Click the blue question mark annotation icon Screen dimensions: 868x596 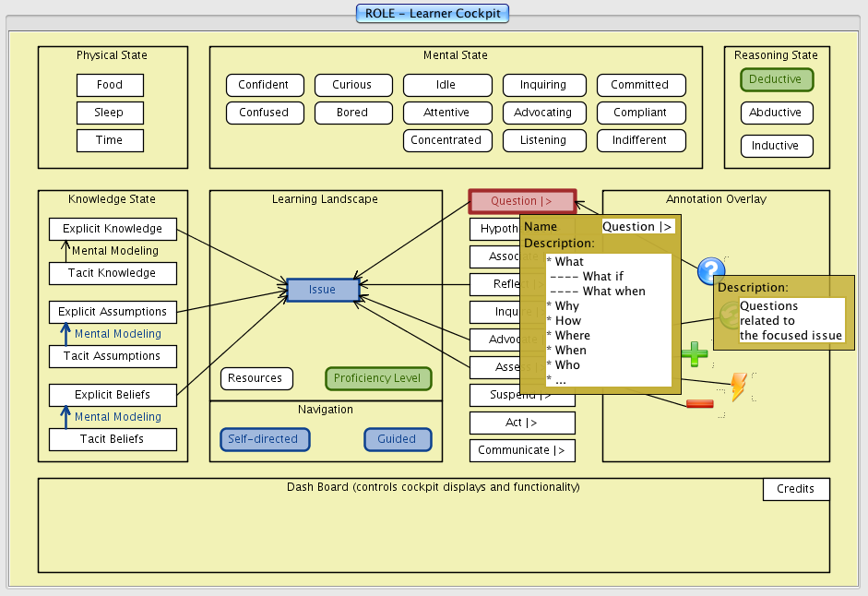pyautogui.click(x=709, y=270)
